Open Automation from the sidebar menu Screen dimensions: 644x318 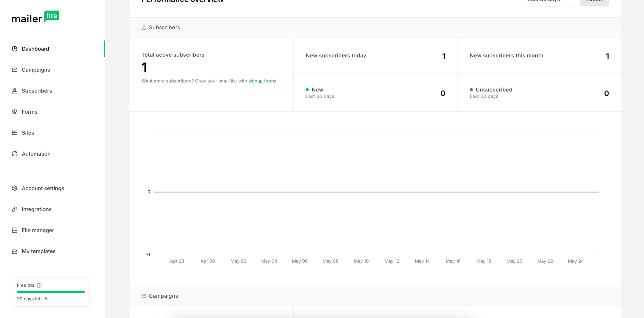36,154
